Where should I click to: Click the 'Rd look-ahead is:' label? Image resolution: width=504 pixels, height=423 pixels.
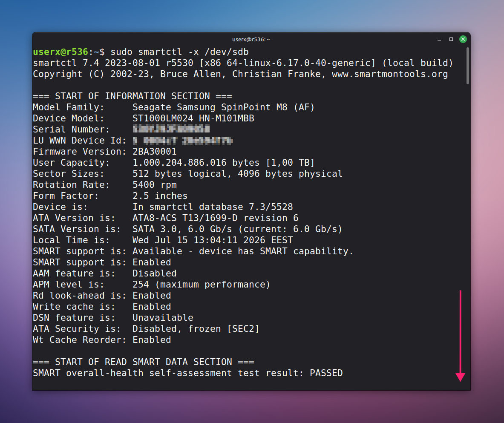pyautogui.click(x=79, y=296)
